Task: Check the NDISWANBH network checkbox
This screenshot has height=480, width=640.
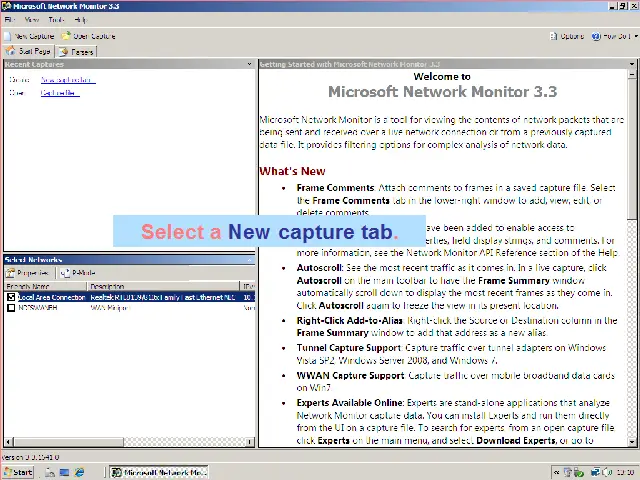Action: (x=11, y=308)
